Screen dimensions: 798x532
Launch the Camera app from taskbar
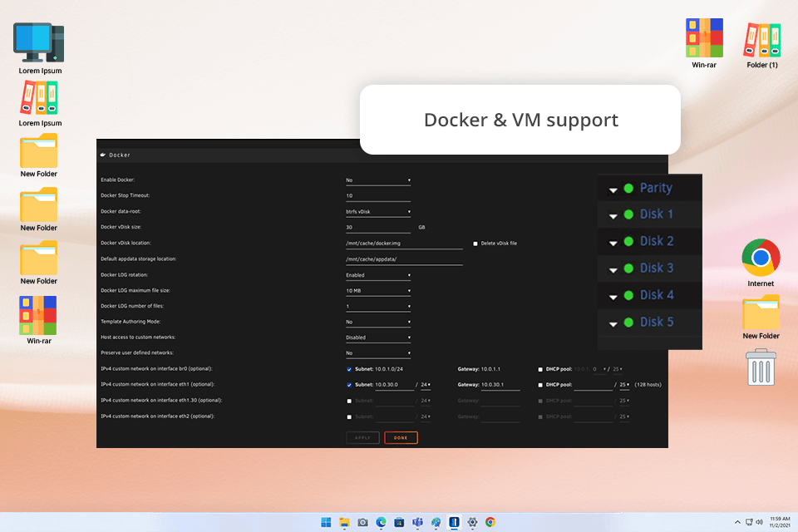(363, 522)
